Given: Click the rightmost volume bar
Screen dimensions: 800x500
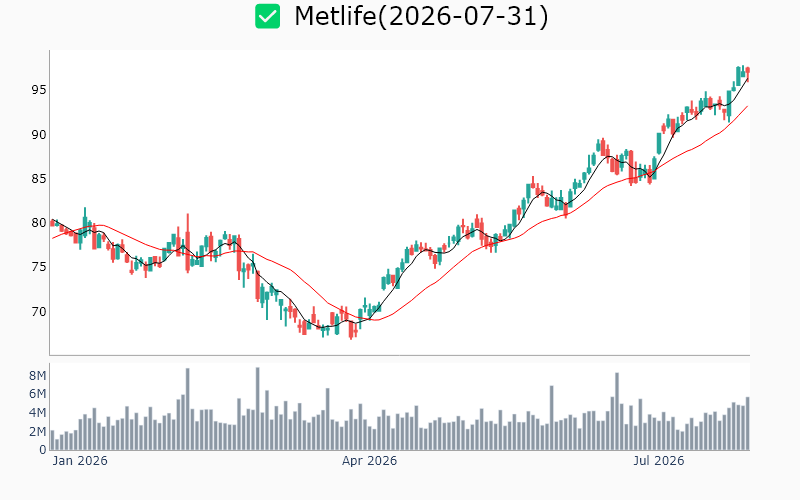Looking at the screenshot, I should click(x=748, y=423).
